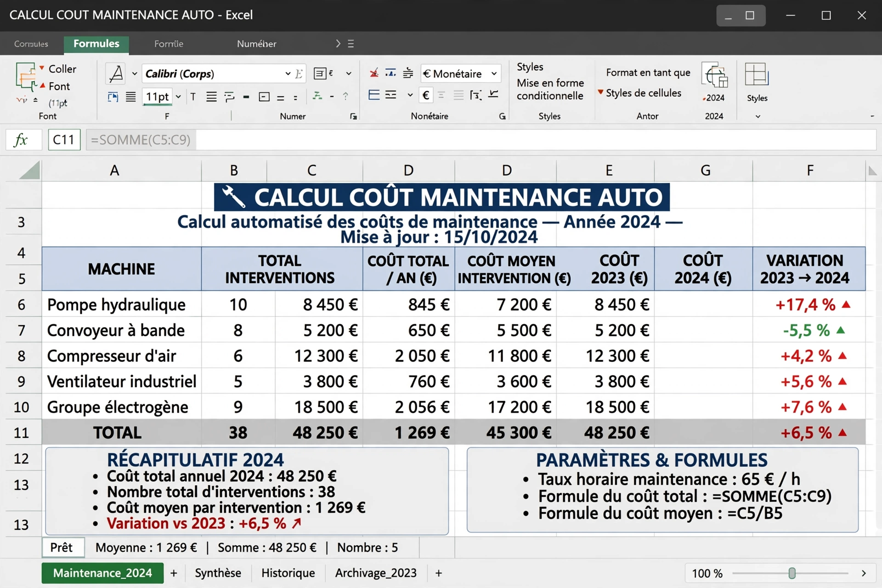Click Format en tant que
The image size is (882, 588).
tap(648, 73)
